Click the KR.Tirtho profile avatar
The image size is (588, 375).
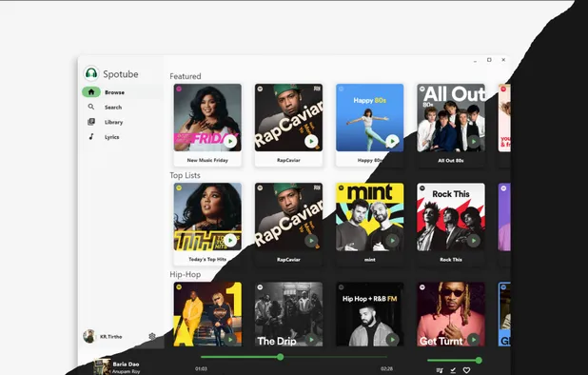click(x=89, y=336)
